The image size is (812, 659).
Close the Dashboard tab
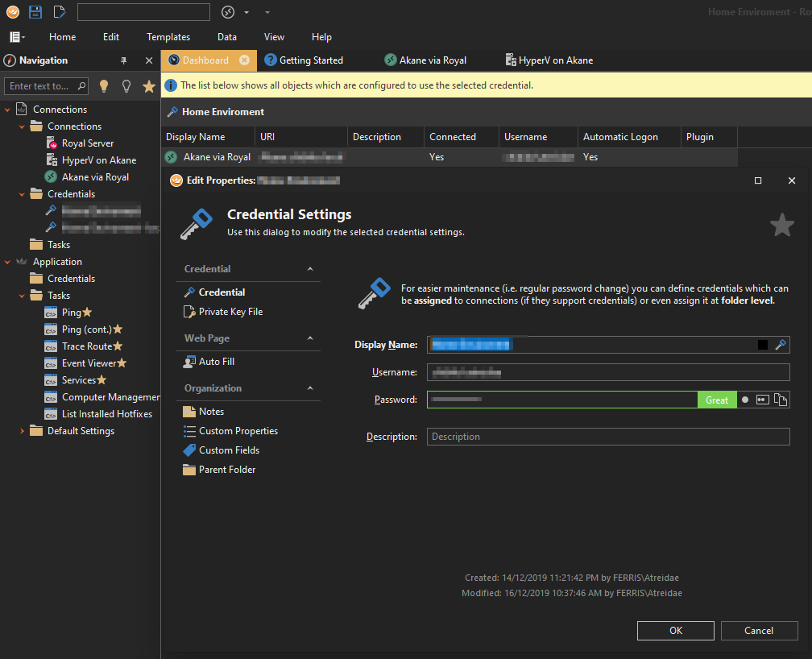[244, 60]
